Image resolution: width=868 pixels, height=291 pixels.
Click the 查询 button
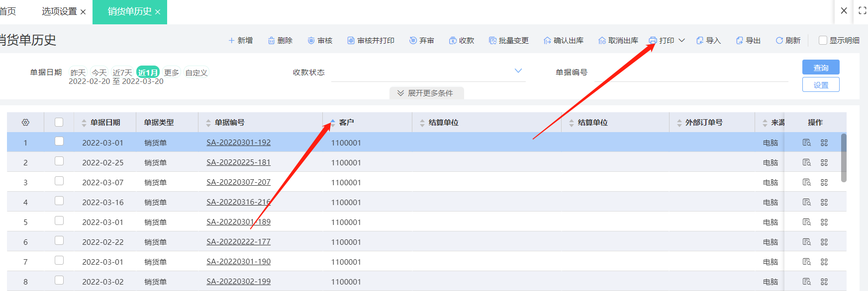[820, 68]
